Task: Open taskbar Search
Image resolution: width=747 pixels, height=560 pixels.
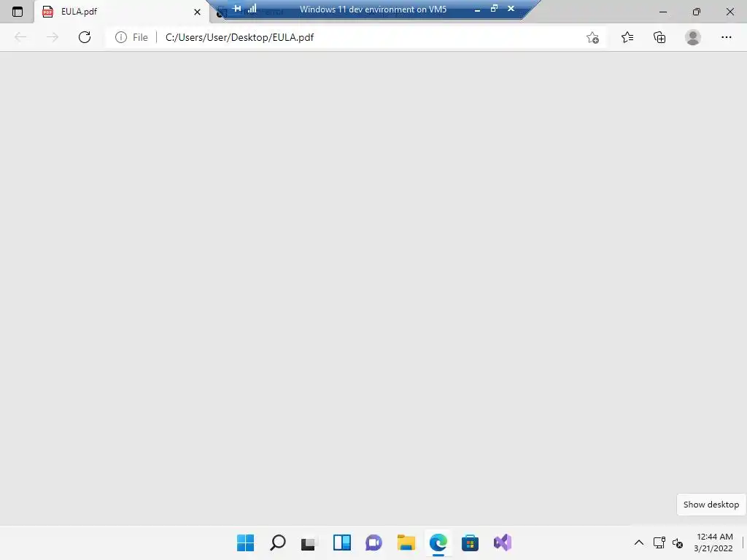Action: click(278, 542)
